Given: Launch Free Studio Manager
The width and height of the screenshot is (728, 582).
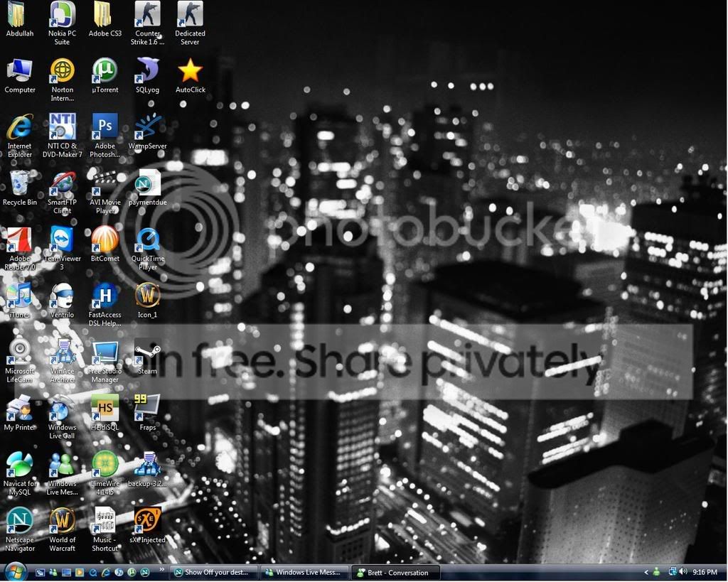Looking at the screenshot, I should pos(105,361).
